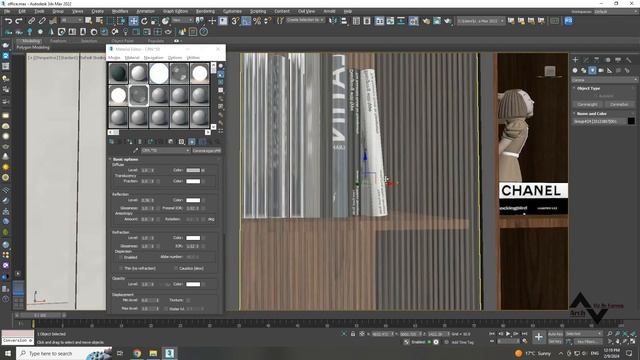Image resolution: width=640 pixels, height=360 pixels.
Task: Activate the Select and Scale tool
Action: coord(155,21)
